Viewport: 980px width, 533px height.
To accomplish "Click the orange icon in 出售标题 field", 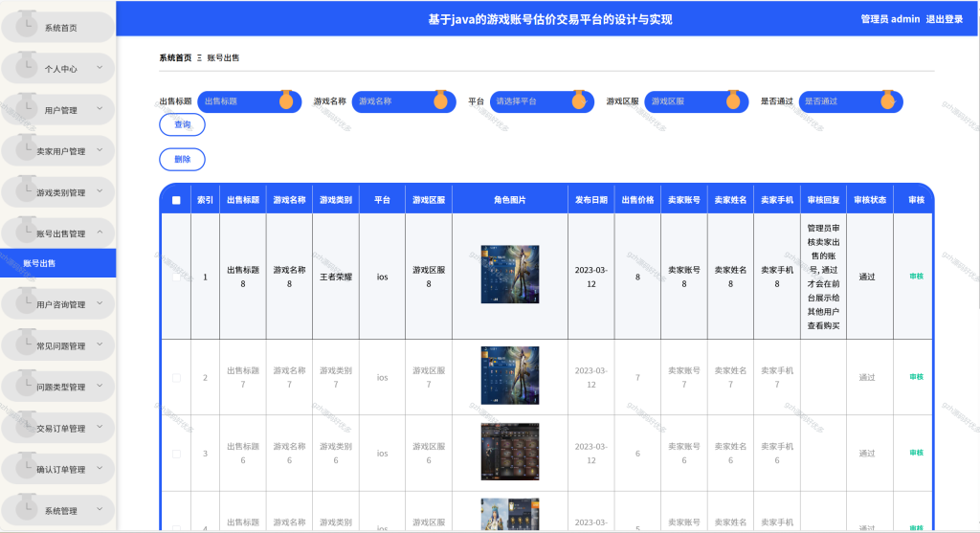I will tap(286, 100).
